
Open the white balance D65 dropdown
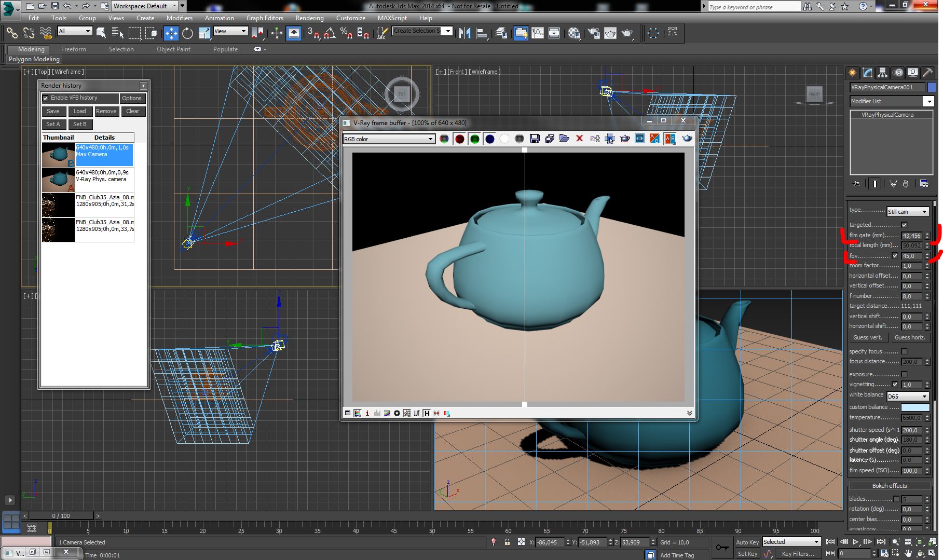click(907, 397)
